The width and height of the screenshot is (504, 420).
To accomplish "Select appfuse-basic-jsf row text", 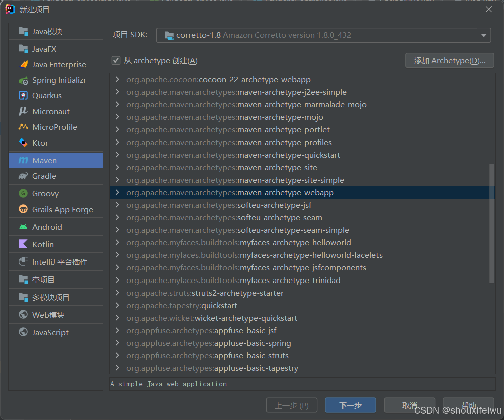I will click(201, 330).
